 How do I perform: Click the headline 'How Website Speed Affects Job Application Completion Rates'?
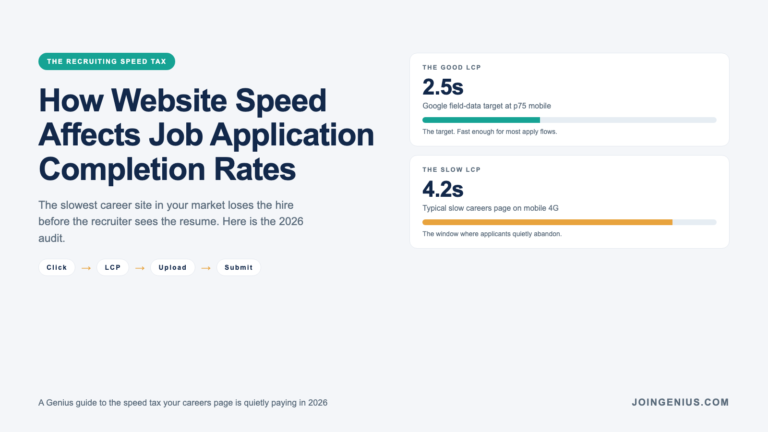pos(206,135)
